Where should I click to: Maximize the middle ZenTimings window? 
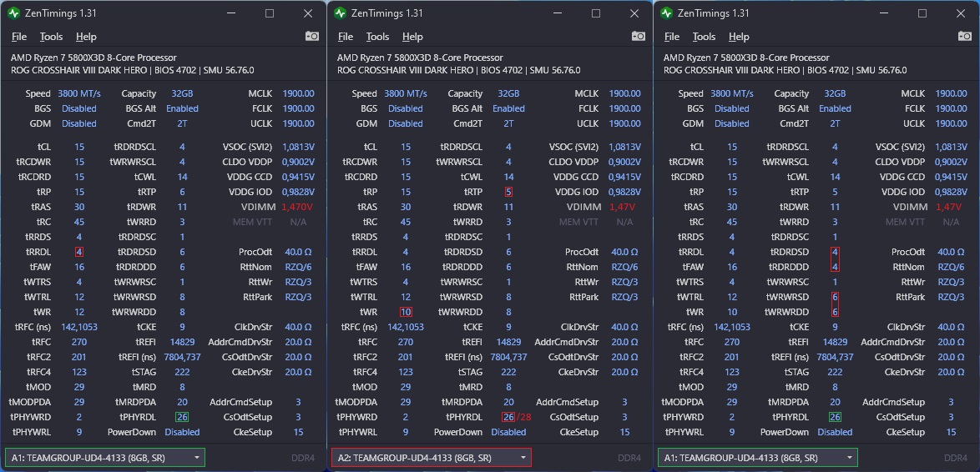point(596,13)
